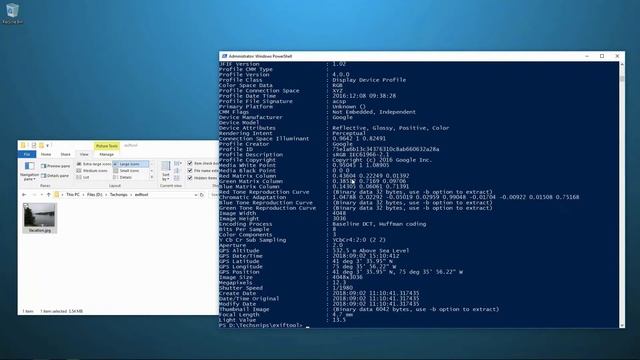Screen dimensions: 640x360
Task: Choose Extra large icons layout
Action: pyautogui.click(x=94, y=164)
